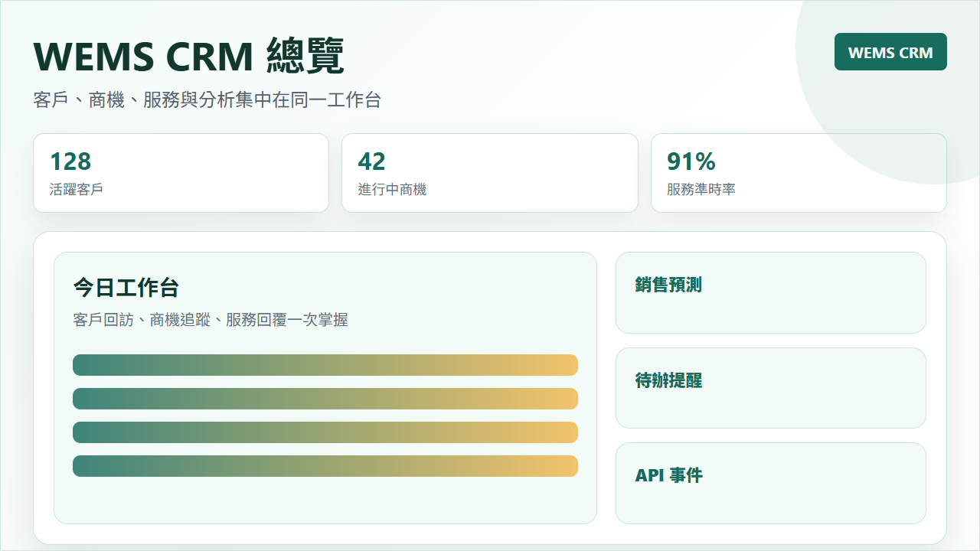Click the WEMS CRM 總覽 title
This screenshot has width=980, height=551.
[189, 57]
